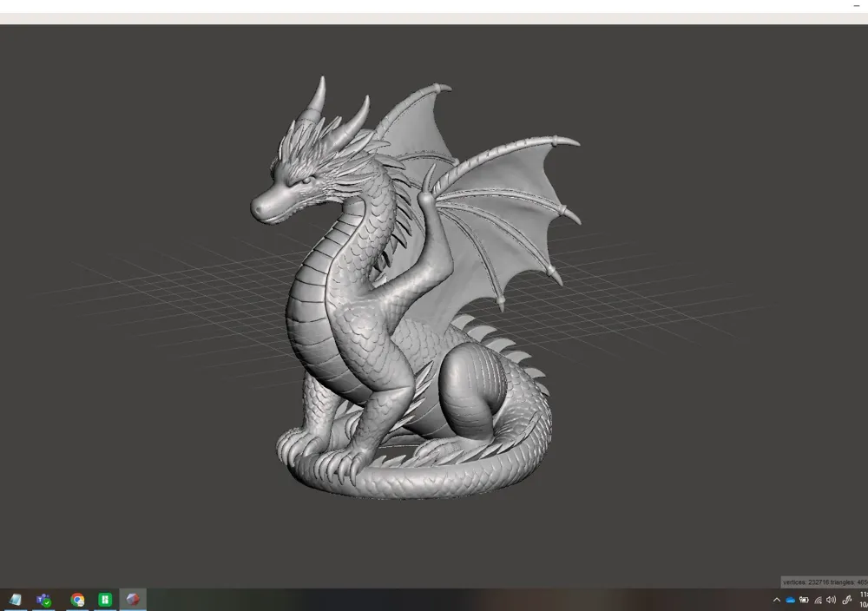Open OneDrive from the system tray
The height and width of the screenshot is (611, 868).
(x=790, y=599)
